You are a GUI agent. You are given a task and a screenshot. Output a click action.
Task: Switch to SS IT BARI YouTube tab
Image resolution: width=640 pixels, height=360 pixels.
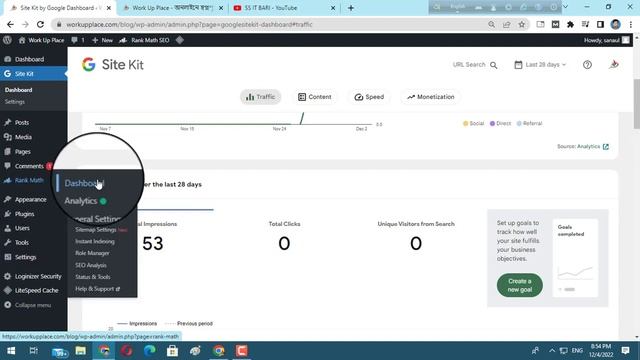[283, 8]
